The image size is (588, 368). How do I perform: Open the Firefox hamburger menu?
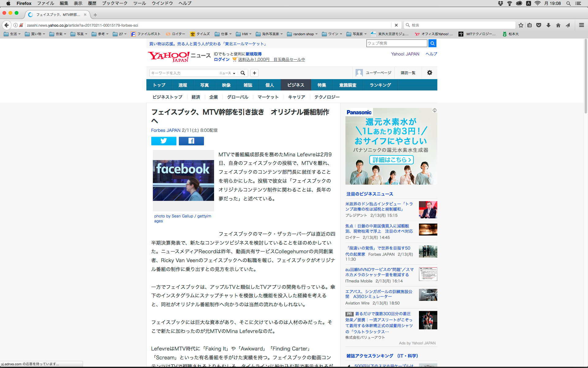(x=581, y=25)
